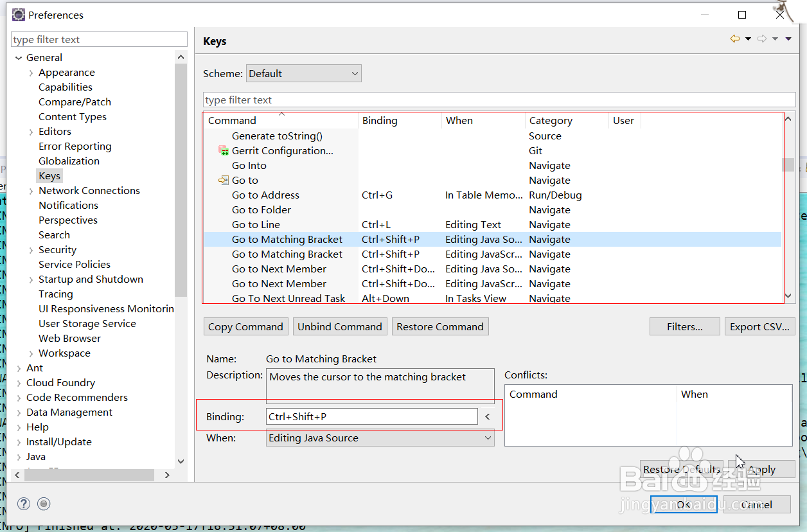
Task: Click the commands table vertical scrollbar thumb
Action: (x=788, y=165)
